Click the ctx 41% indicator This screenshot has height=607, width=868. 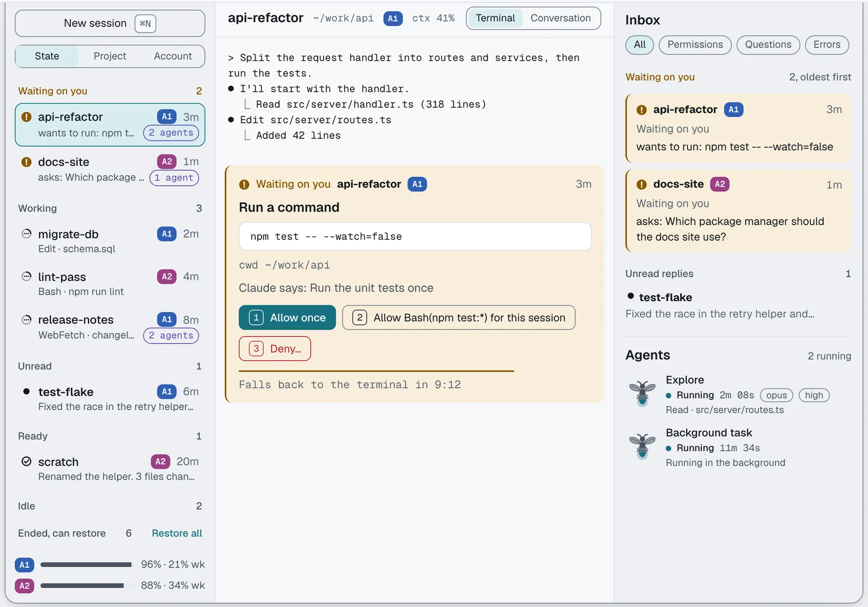[433, 18]
